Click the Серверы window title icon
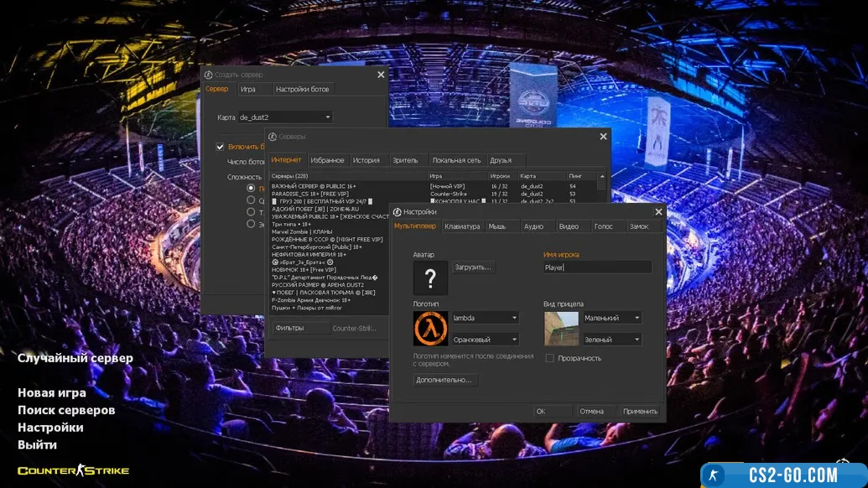Screen dimensions: 868x488 (x=273, y=136)
